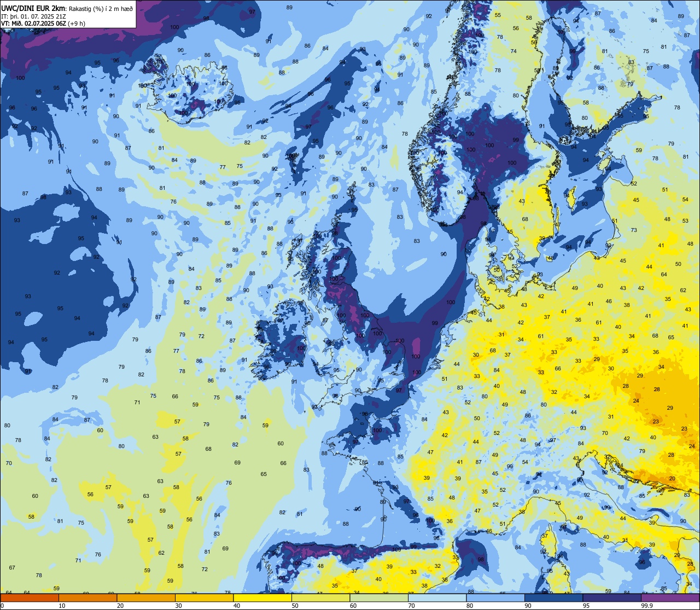Click the pale yellow 50–60 % legend swatch
The width and height of the screenshot is (700, 610).
click(x=320, y=598)
